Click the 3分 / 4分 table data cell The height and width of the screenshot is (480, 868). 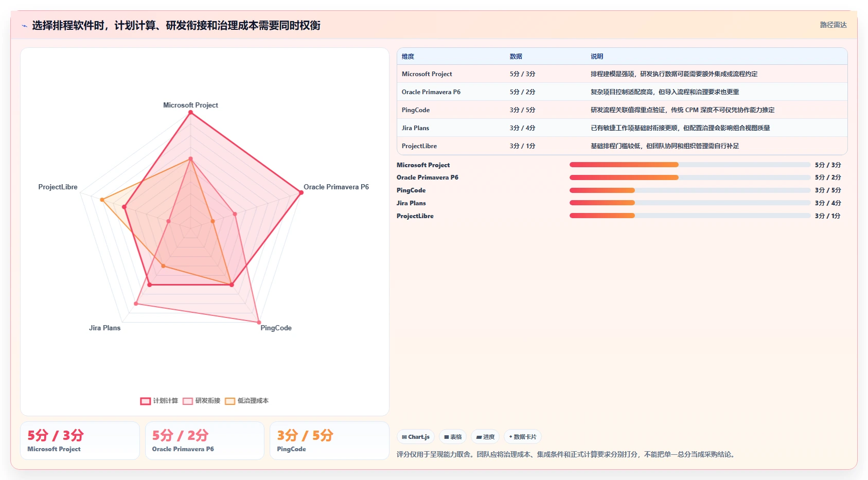coord(523,128)
